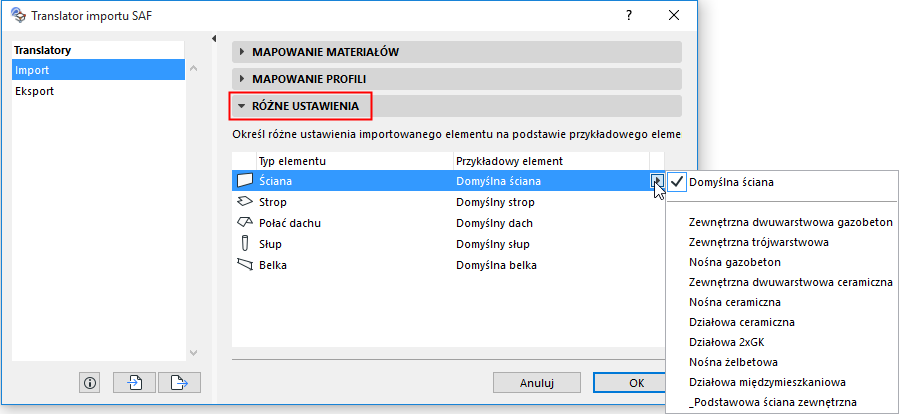This screenshot has height=414, width=899.
Task: Click the Domyślny słup cell
Action: [x=493, y=244]
